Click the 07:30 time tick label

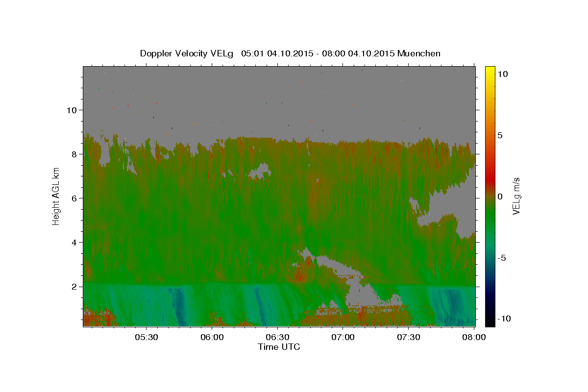click(409, 338)
